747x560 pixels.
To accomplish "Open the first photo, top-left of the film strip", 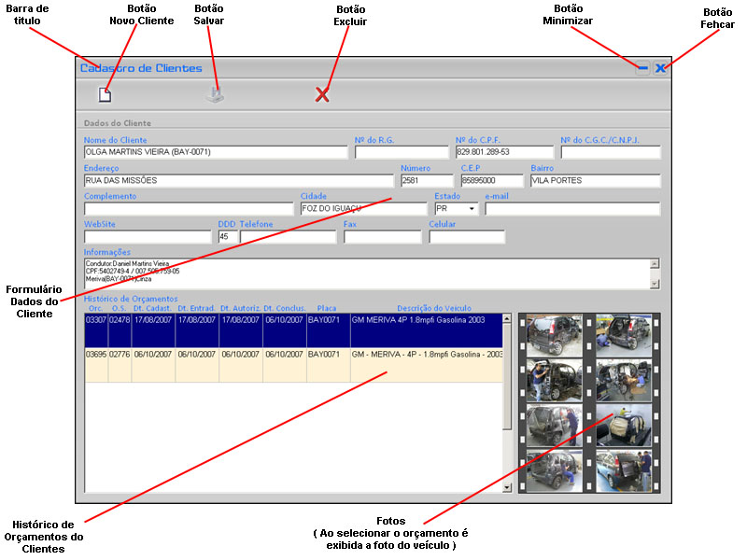I will (554, 335).
